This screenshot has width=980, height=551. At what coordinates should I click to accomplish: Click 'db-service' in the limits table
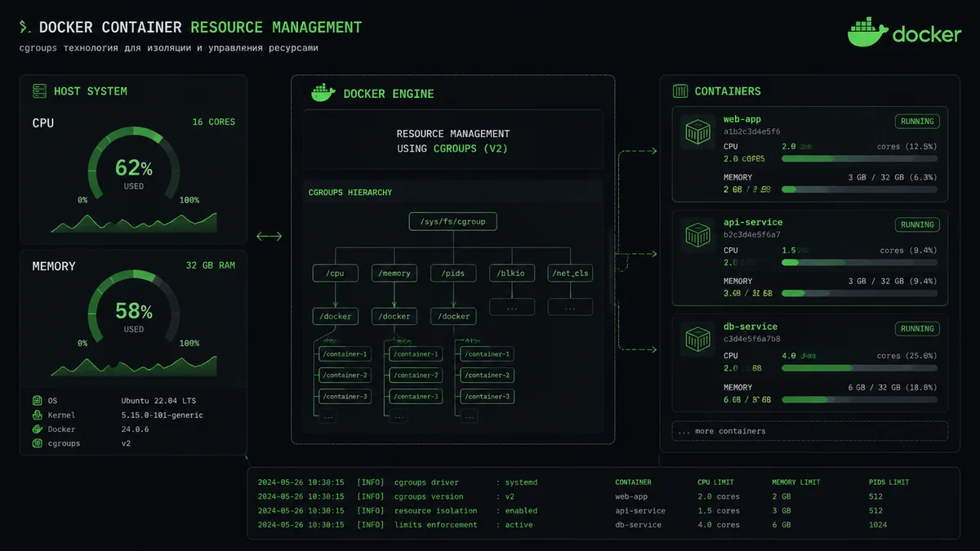point(638,525)
